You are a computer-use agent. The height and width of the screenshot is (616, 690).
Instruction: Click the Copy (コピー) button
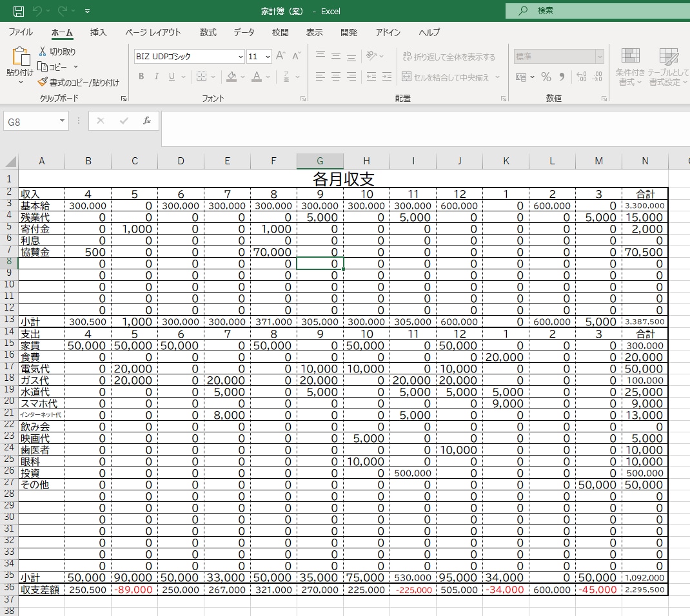[x=53, y=67]
